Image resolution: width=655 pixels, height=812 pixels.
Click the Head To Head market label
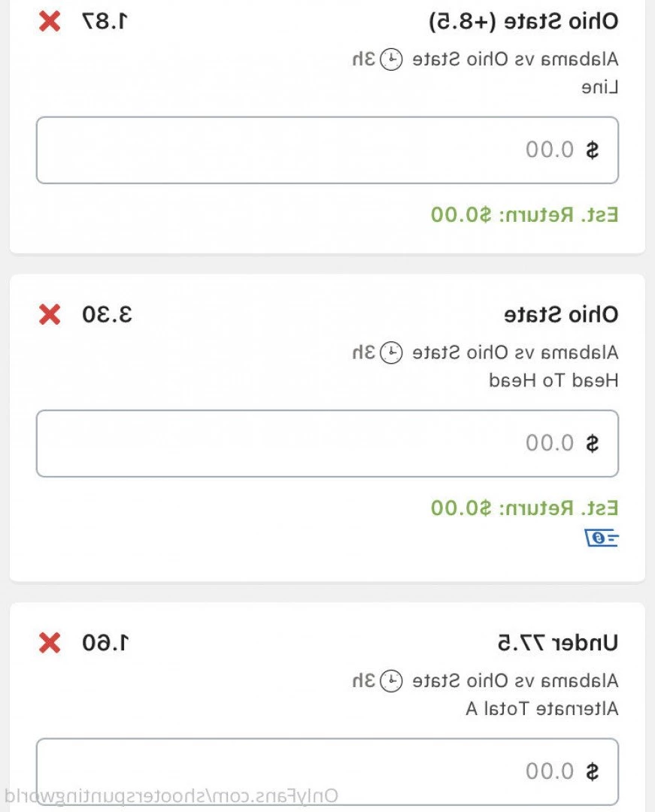[553, 380]
